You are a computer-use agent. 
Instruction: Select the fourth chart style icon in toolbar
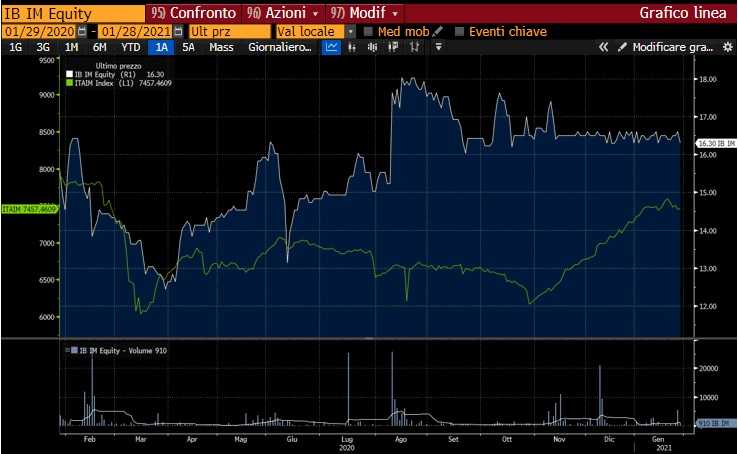[393, 47]
